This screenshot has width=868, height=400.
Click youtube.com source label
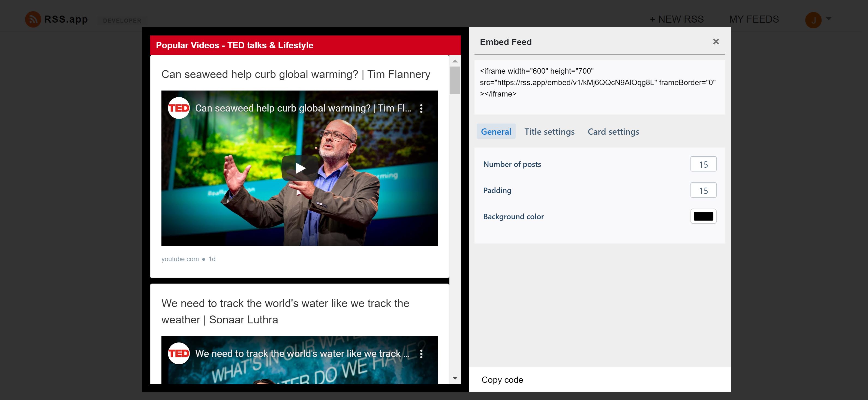point(180,259)
